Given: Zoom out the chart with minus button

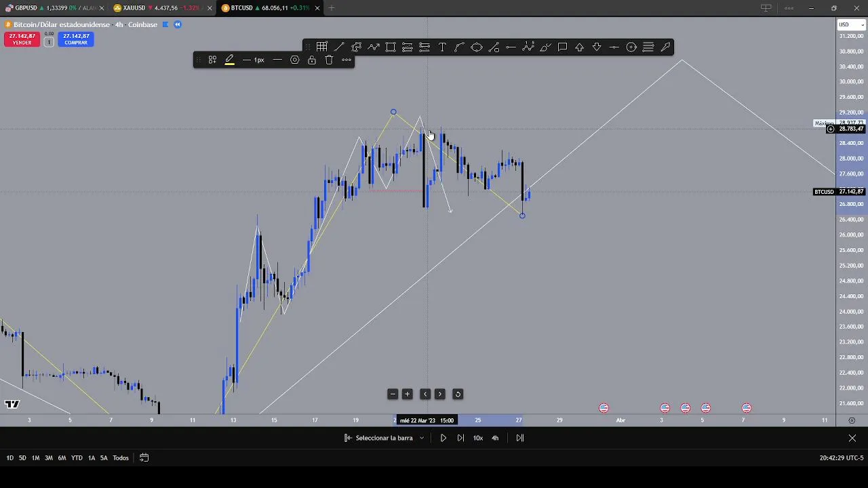Looking at the screenshot, I should 393,394.
